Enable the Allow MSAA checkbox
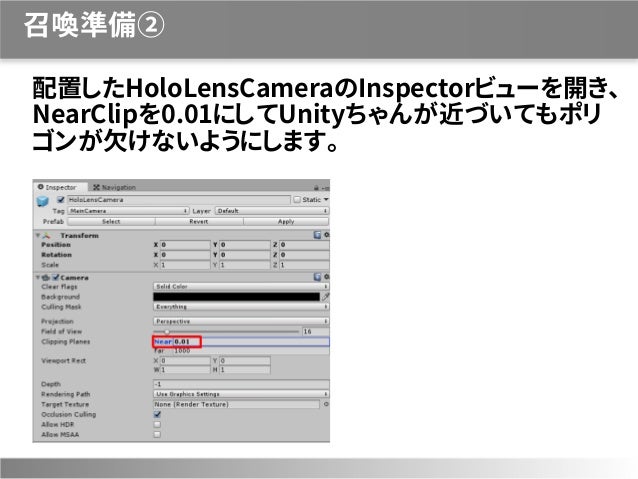The image size is (638, 479). (x=157, y=435)
